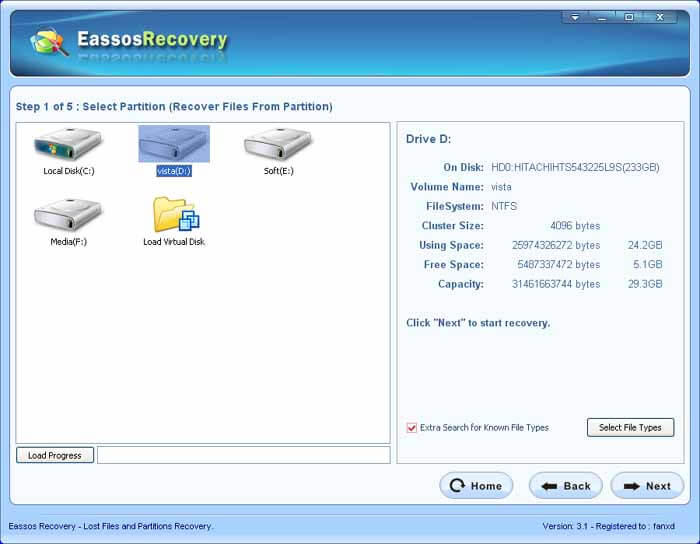Click the '5.1GB' free space value
The image size is (700, 544).
tap(648, 265)
